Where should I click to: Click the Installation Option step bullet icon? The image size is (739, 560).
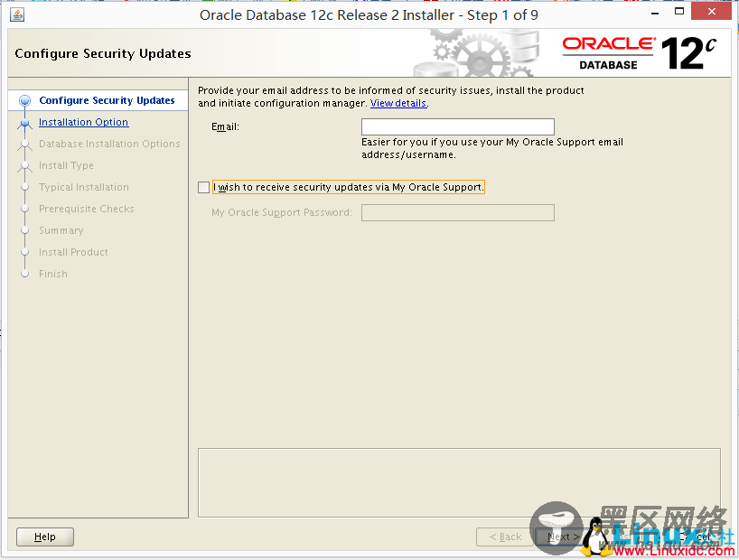[24, 123]
